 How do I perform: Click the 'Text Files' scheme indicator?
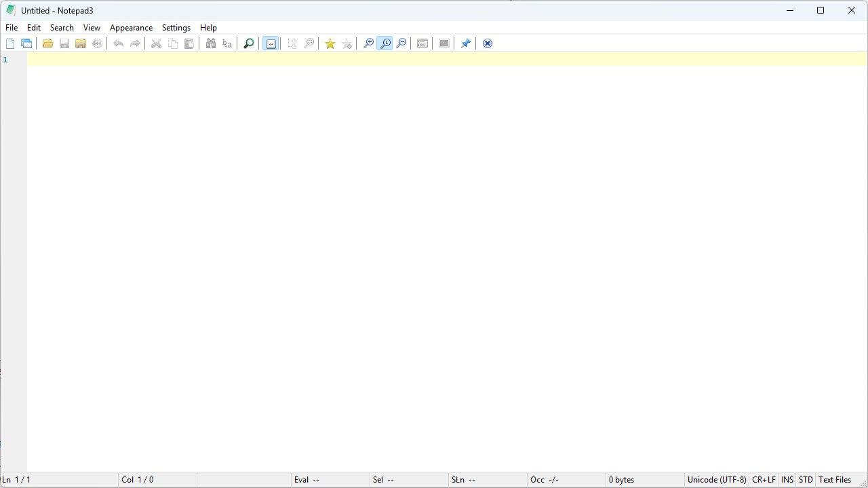coord(835,480)
